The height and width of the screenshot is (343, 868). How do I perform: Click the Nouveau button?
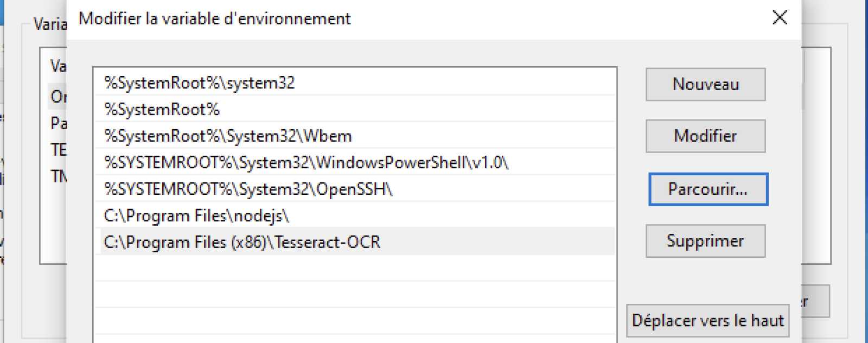[x=705, y=84]
